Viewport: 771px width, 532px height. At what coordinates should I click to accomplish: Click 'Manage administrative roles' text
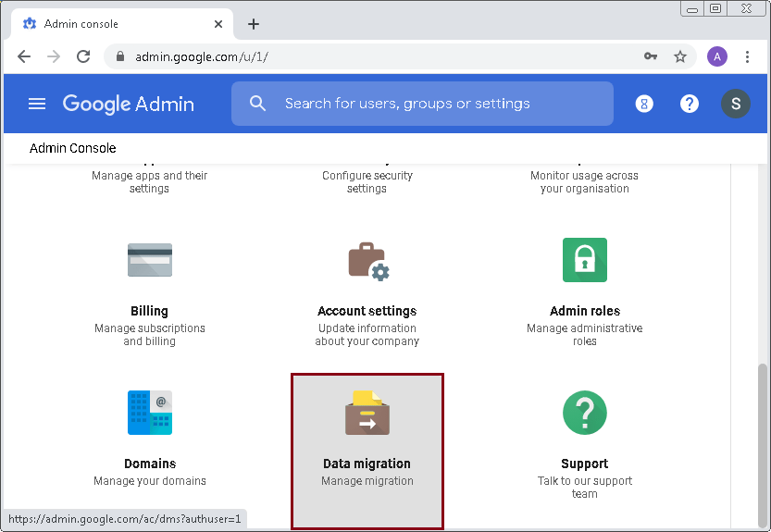[x=585, y=334]
